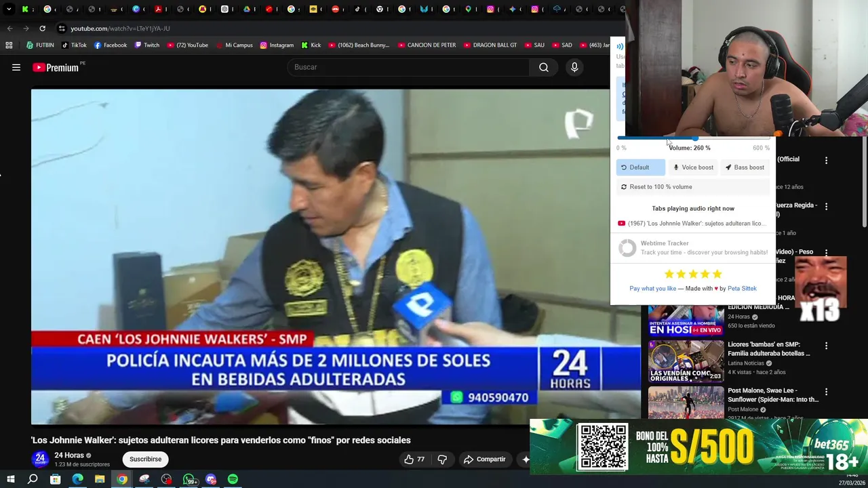
Task: Open the (72) YouTube bookmark
Action: pyautogui.click(x=186, y=45)
